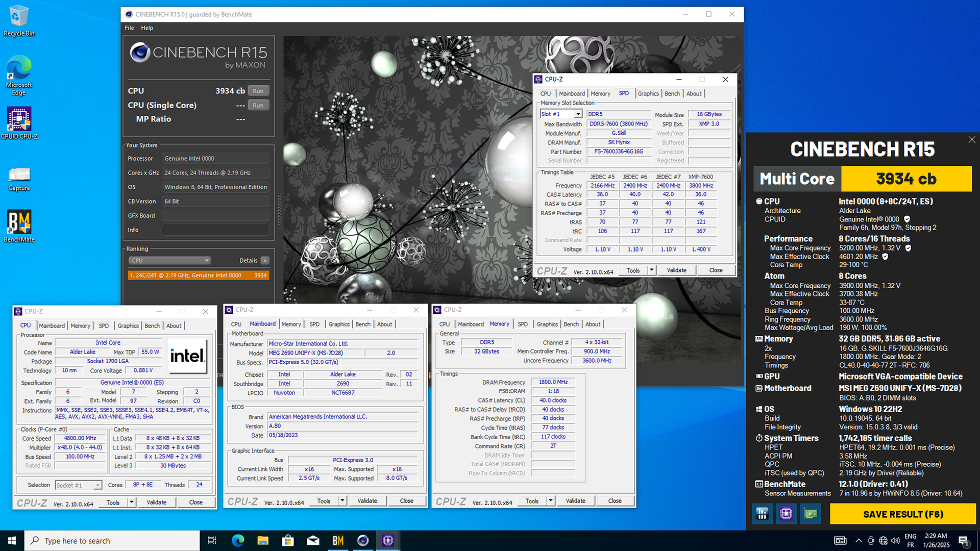Viewport: 980px width, 551px height.
Task: Click the taskbar search box
Action: [112, 540]
